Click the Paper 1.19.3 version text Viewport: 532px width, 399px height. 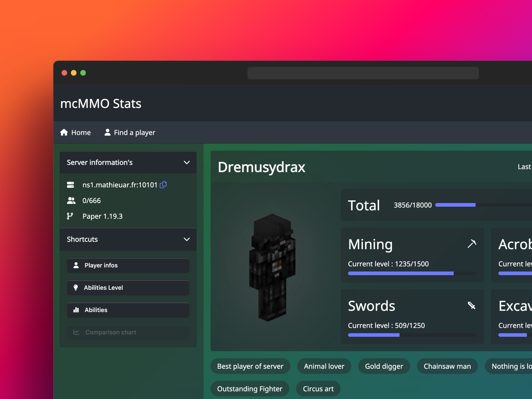pyautogui.click(x=102, y=216)
